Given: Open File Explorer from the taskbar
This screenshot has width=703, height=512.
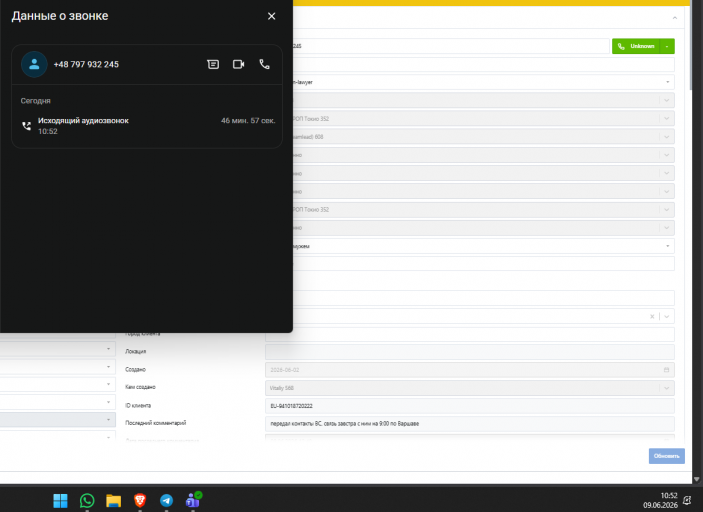Looking at the screenshot, I should coord(113,500).
